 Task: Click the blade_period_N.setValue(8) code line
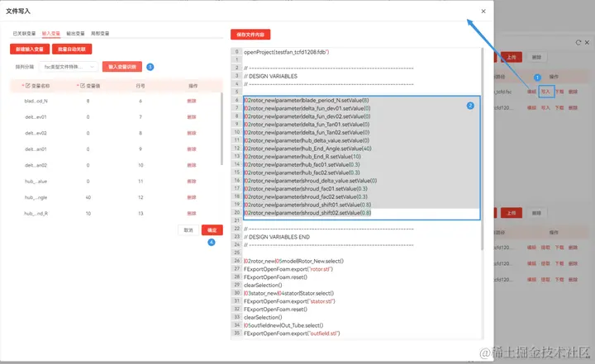point(307,100)
